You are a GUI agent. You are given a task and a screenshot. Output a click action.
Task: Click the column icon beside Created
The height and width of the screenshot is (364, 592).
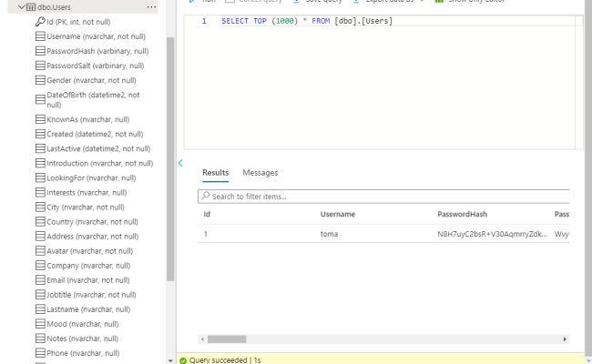click(x=40, y=134)
